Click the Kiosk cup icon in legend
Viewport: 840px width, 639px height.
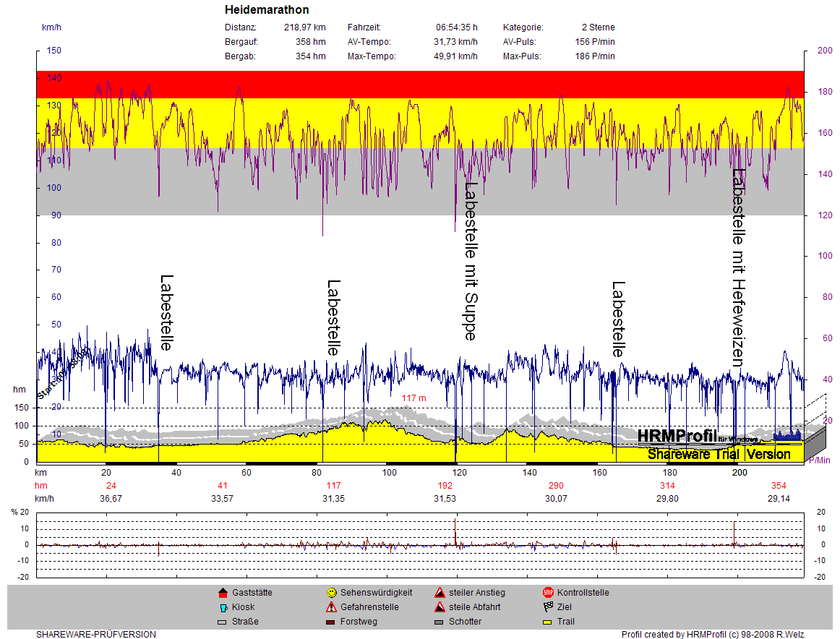point(223,607)
